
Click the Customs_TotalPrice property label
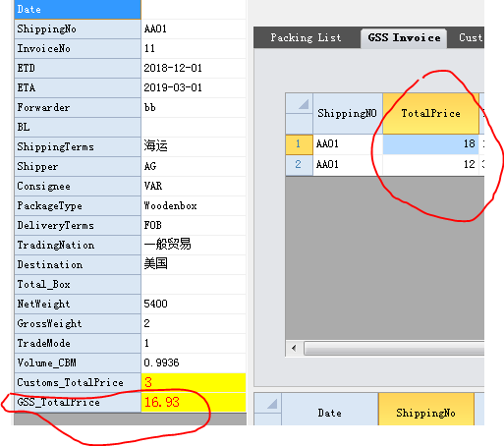tap(78, 382)
